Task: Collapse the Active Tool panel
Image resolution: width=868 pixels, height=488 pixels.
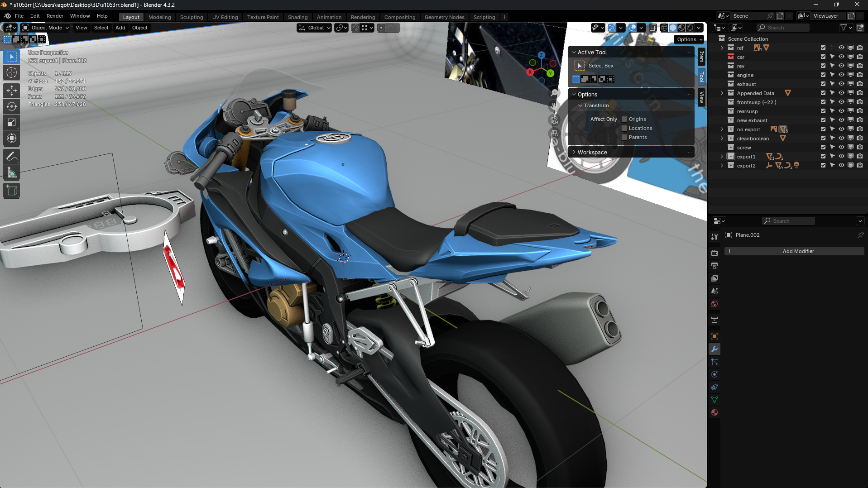Action: coord(574,53)
